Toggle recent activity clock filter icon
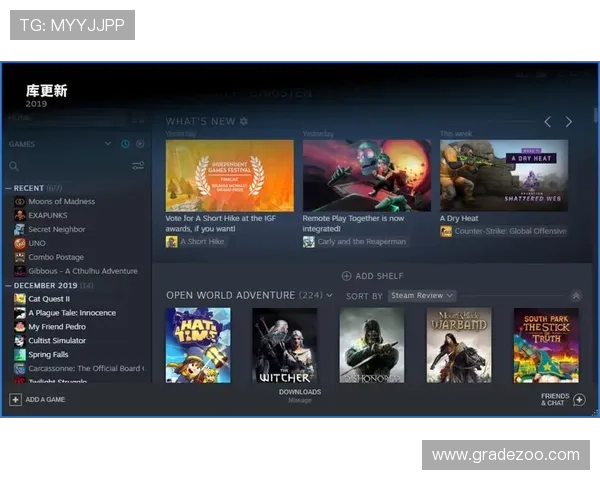Screen dimensions: 600x480 pyautogui.click(x=125, y=144)
